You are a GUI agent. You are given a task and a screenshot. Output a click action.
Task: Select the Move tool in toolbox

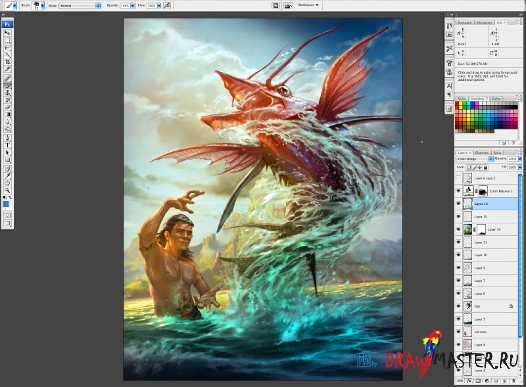(7, 33)
